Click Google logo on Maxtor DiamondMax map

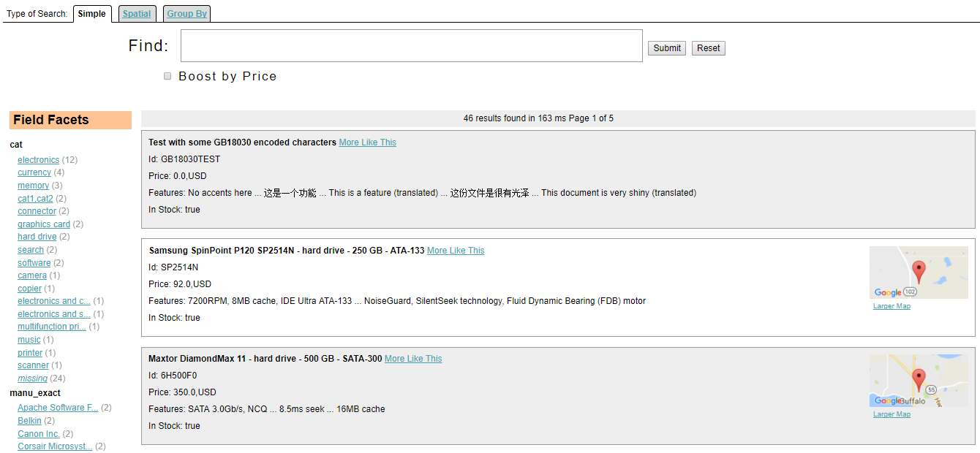(x=888, y=401)
